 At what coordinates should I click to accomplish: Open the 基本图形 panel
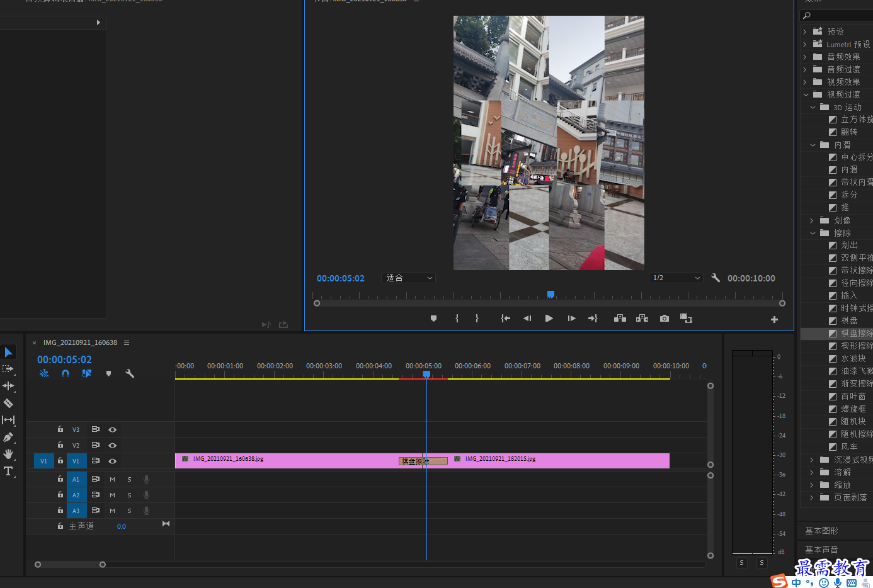click(x=821, y=531)
